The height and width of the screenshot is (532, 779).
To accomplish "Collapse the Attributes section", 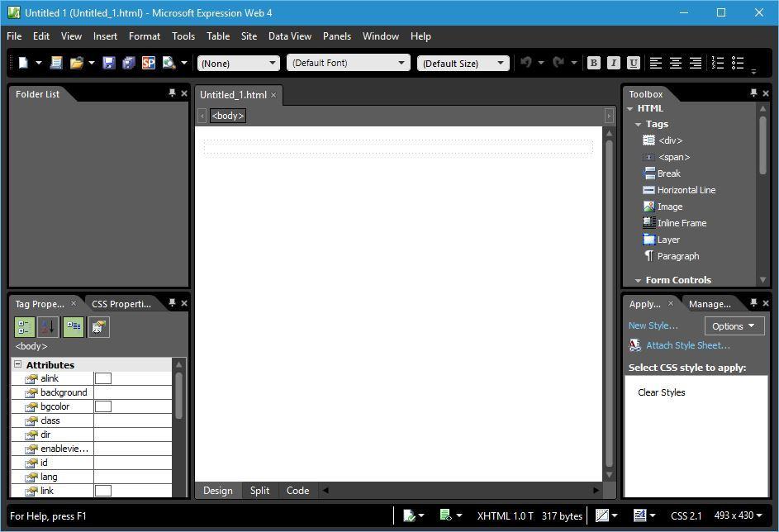I will (x=18, y=364).
